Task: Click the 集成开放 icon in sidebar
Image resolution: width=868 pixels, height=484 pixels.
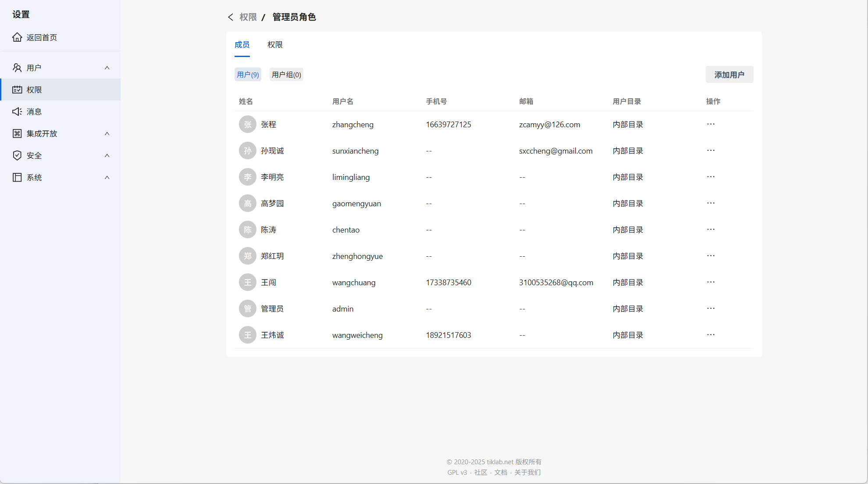Action: click(17, 133)
